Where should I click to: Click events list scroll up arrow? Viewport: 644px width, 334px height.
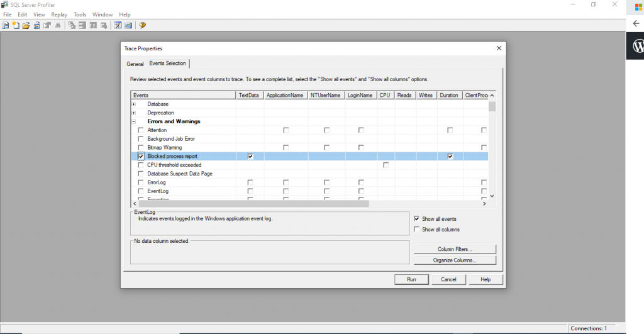pos(492,96)
